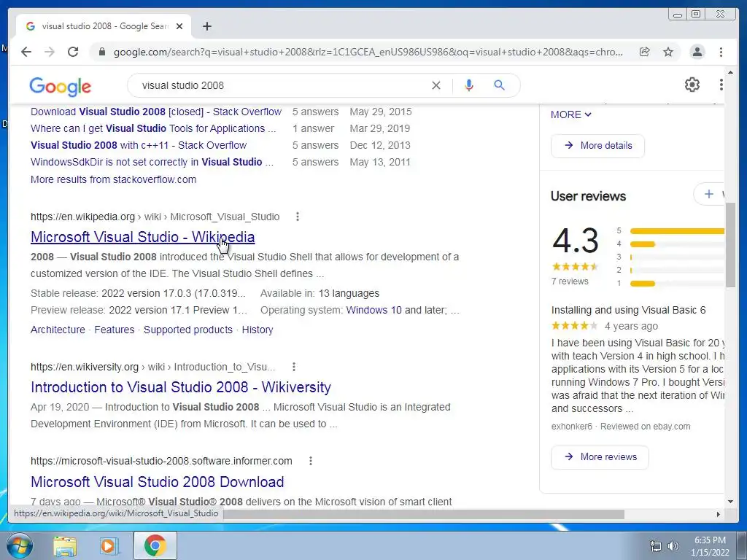Launch Windows Media Player from the taskbar

109,546
